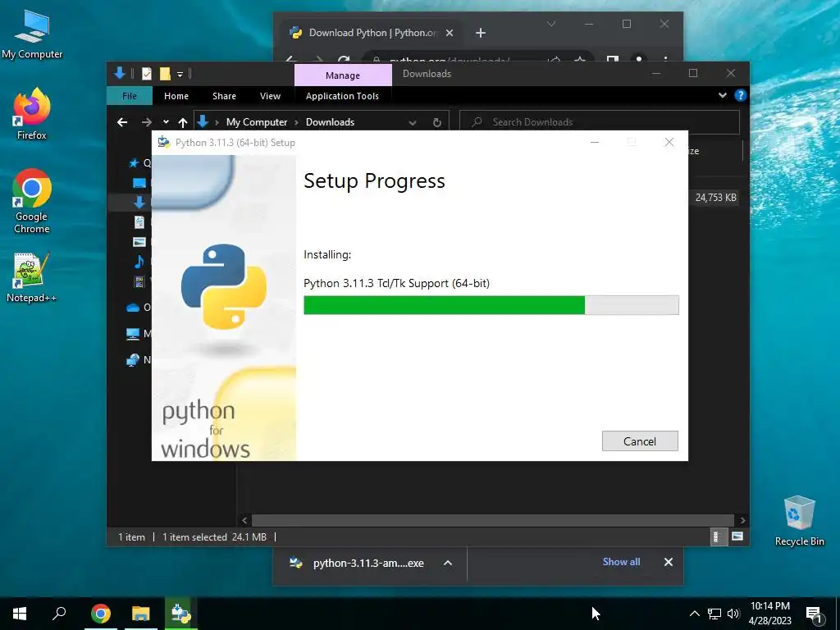Open the Application Tools ribbon tab
The width and height of the screenshot is (840, 630).
coord(342,96)
